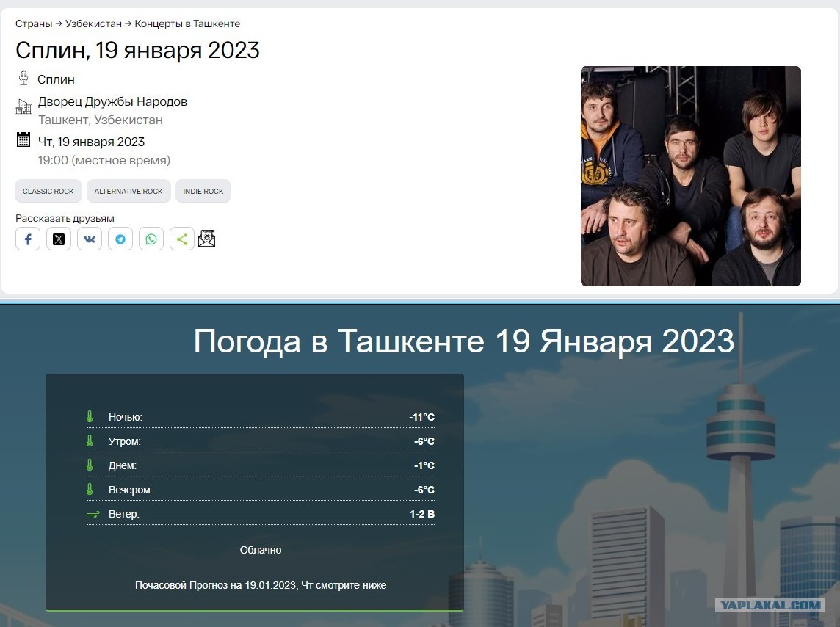This screenshot has height=627, width=840.
Task: Share concert on Facebook
Action: (x=28, y=239)
